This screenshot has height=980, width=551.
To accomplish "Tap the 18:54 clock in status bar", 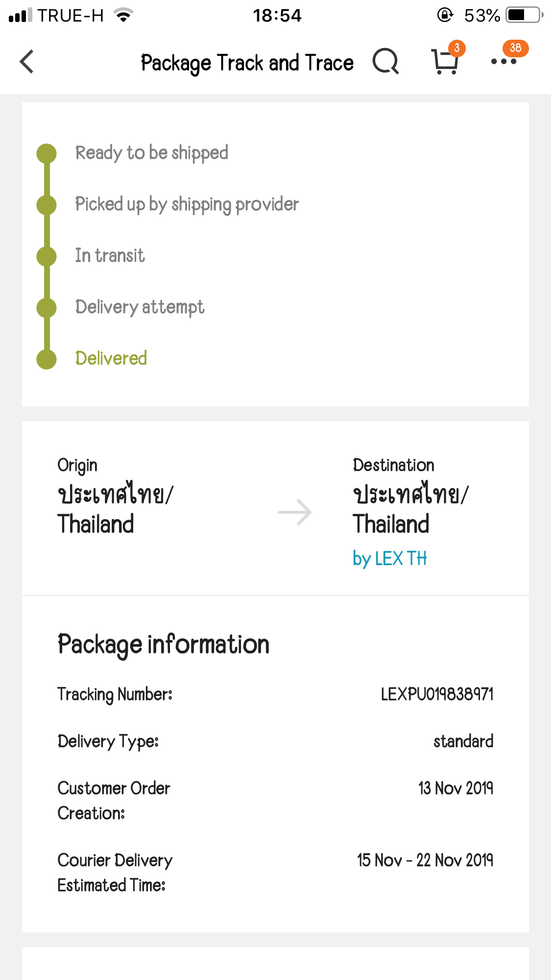I will click(x=277, y=15).
